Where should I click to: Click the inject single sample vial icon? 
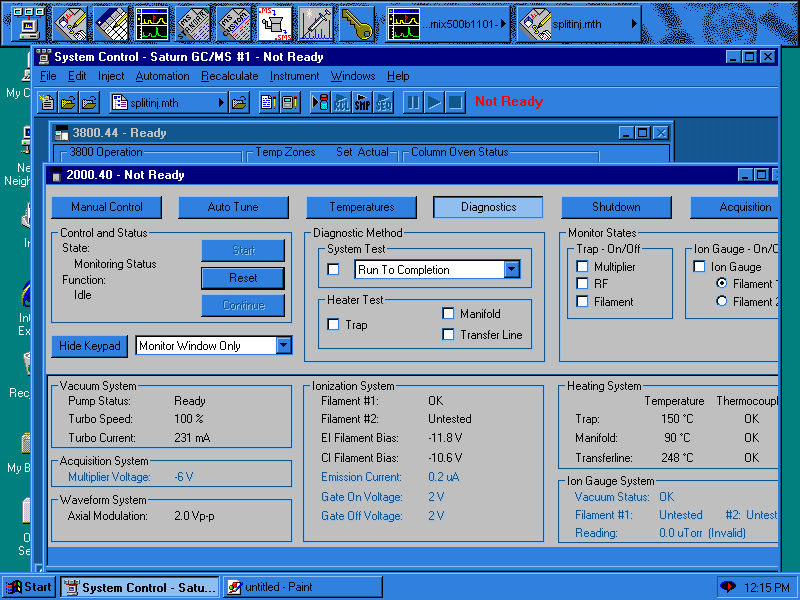tap(320, 103)
